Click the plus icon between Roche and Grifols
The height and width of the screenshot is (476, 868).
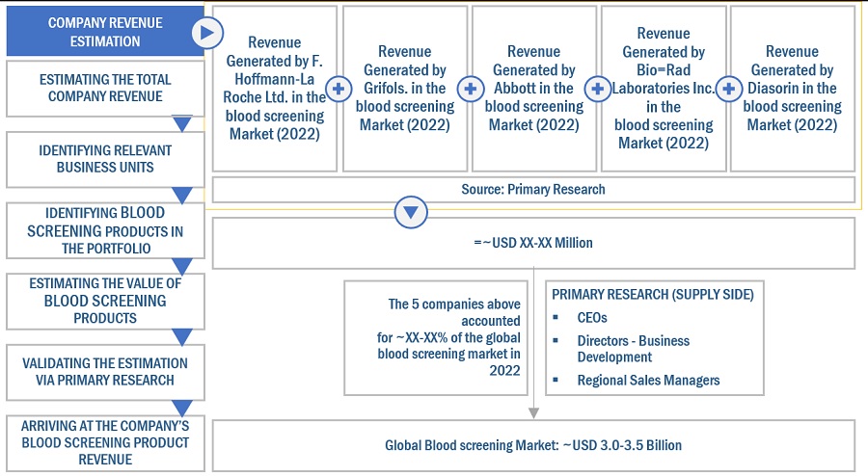click(339, 90)
